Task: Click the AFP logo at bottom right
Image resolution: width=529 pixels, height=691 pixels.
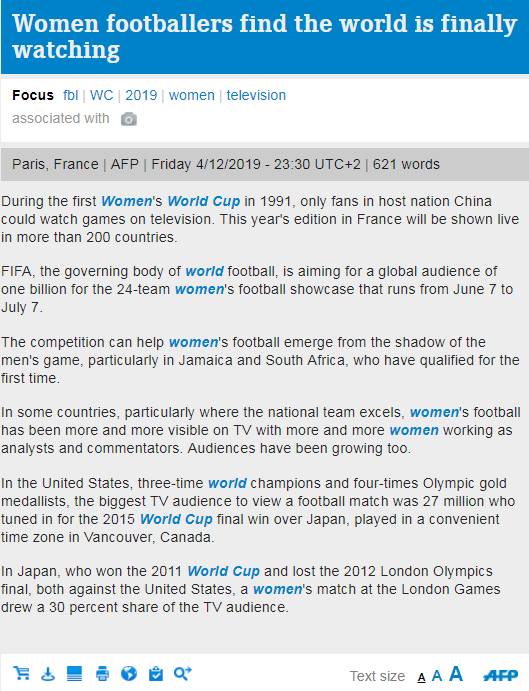Action: tap(500, 675)
